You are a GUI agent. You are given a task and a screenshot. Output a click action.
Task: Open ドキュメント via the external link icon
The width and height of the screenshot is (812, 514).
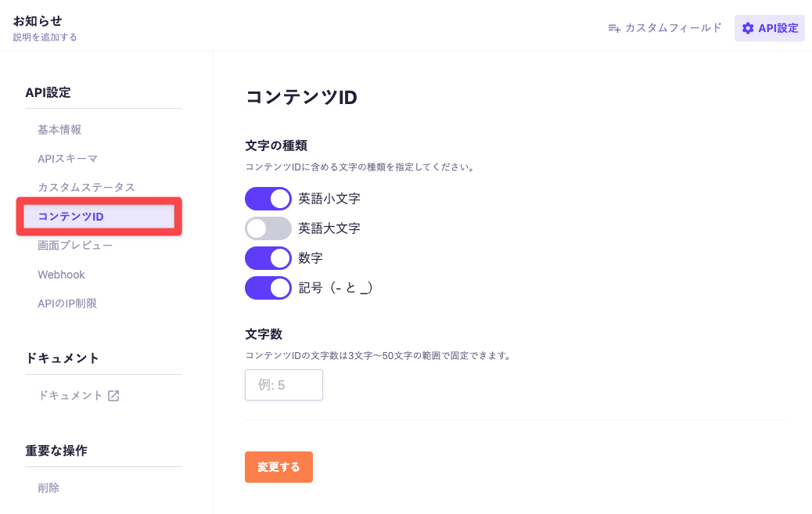pyautogui.click(x=113, y=396)
